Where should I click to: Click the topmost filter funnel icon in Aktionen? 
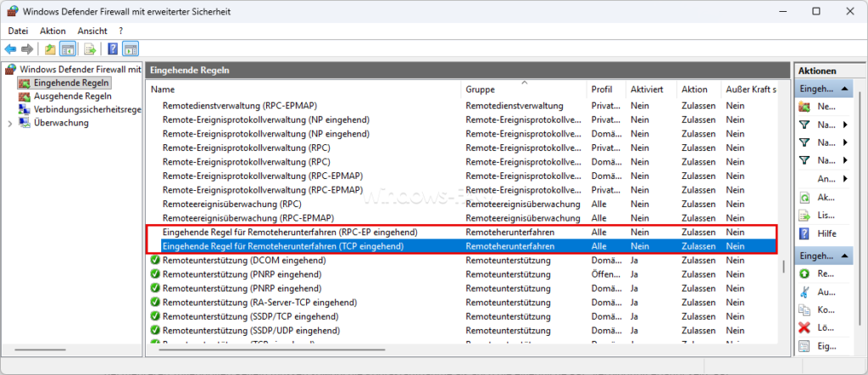point(804,126)
